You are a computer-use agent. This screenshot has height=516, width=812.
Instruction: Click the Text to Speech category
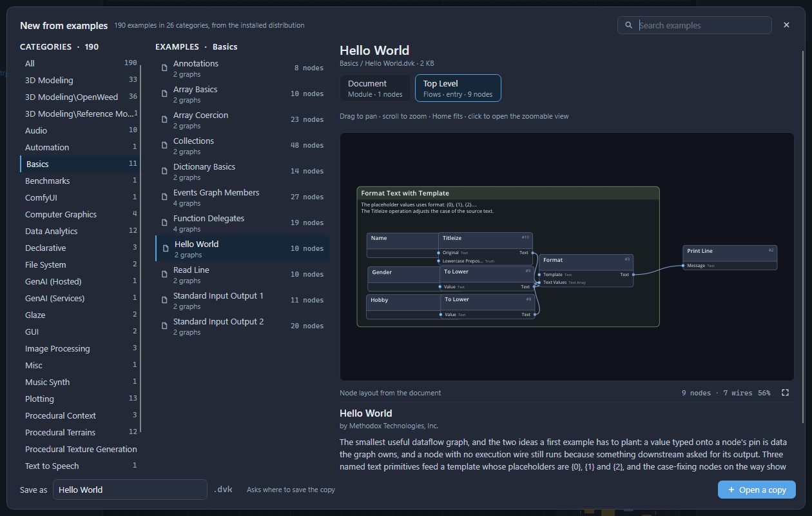click(81, 466)
